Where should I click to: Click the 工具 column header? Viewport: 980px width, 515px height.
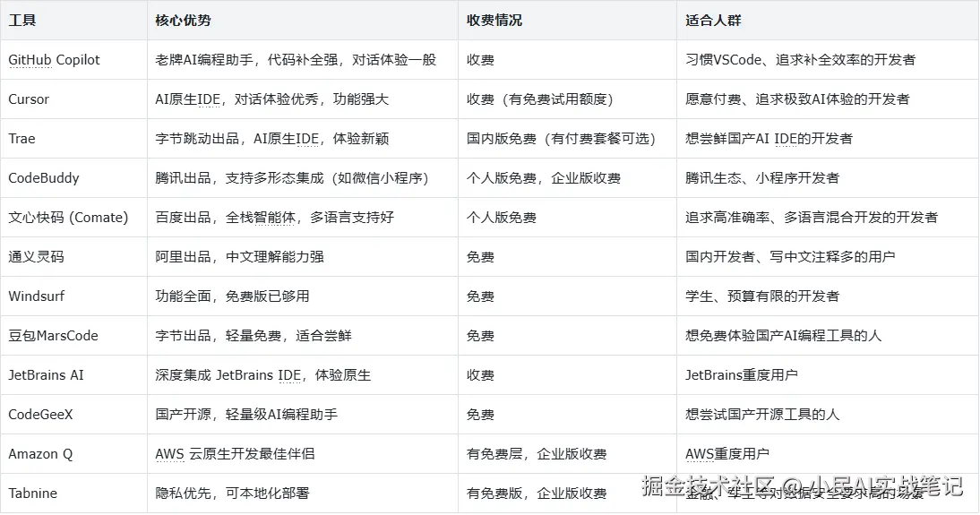pyautogui.click(x=73, y=21)
